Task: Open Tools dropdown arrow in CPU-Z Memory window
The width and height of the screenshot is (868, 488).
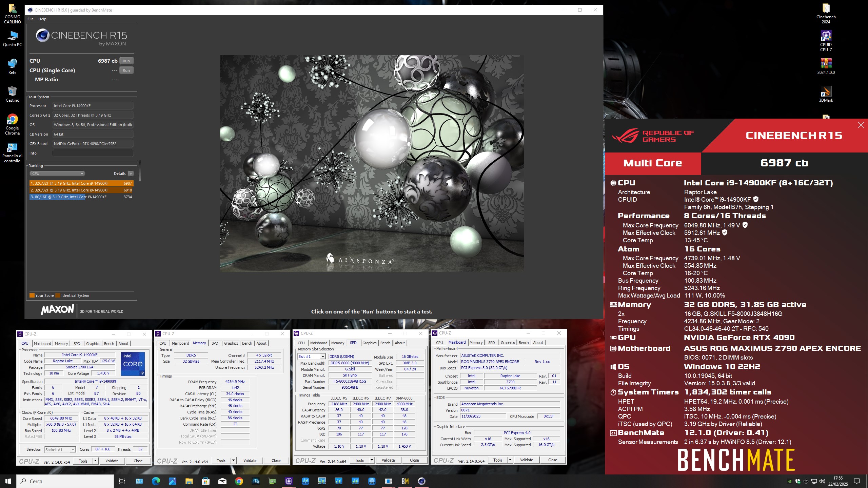Action: 233,461
